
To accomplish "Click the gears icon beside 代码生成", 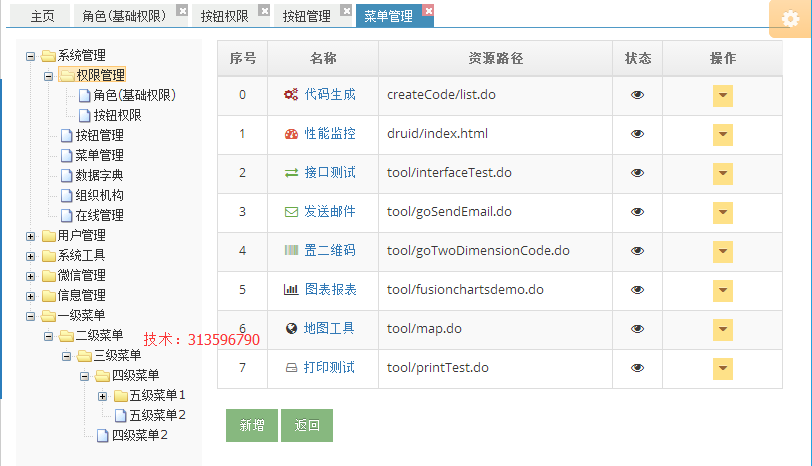I will tap(291, 94).
